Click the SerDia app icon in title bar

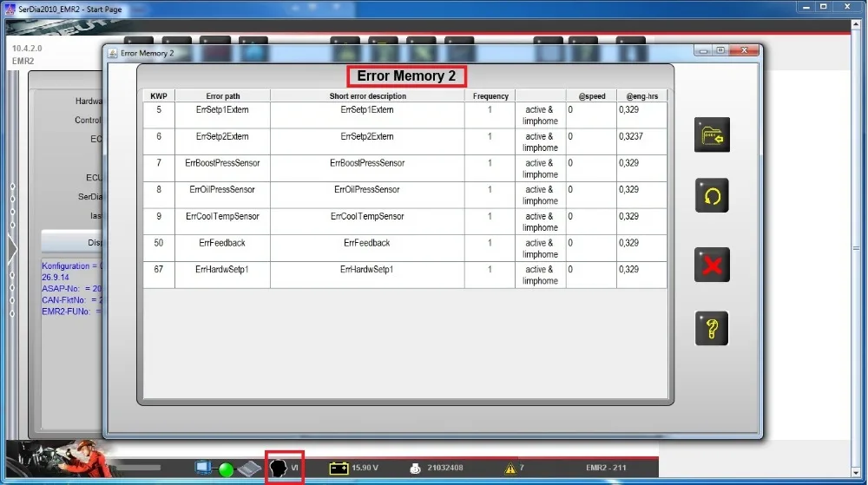pos(10,9)
